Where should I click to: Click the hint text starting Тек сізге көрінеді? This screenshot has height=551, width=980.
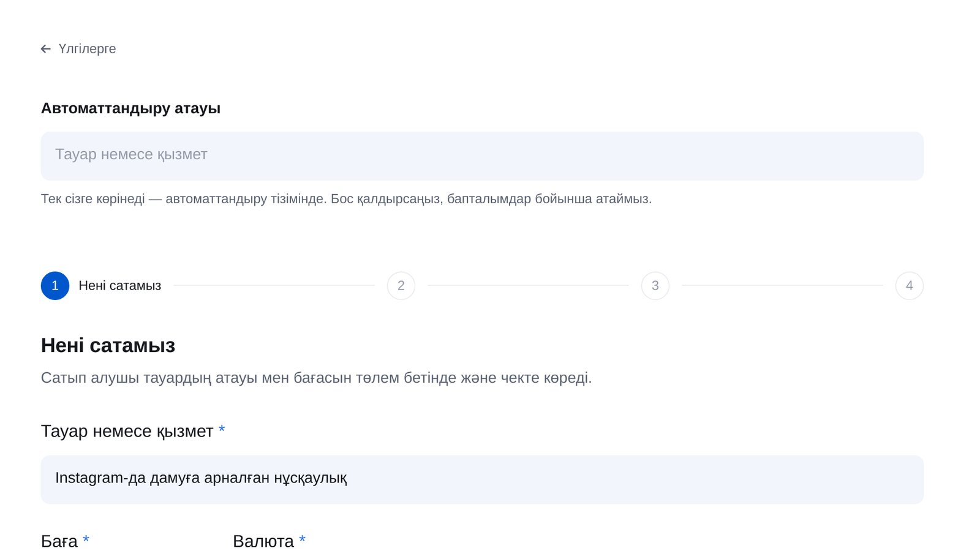coord(346,199)
